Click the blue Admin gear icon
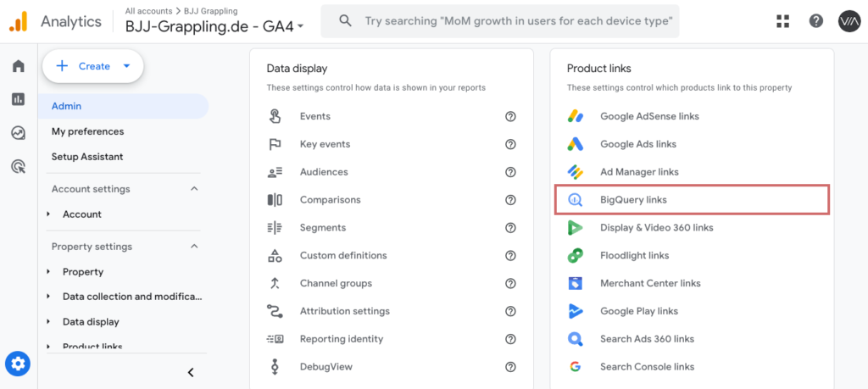 (18, 364)
